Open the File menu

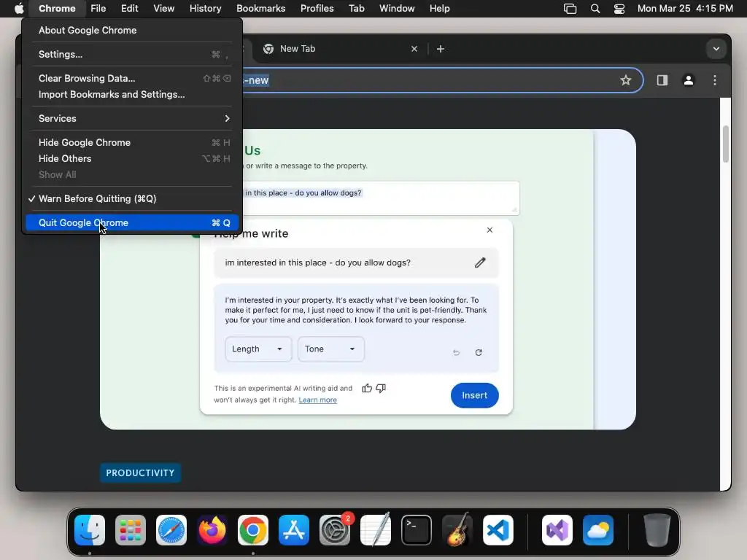coord(98,8)
